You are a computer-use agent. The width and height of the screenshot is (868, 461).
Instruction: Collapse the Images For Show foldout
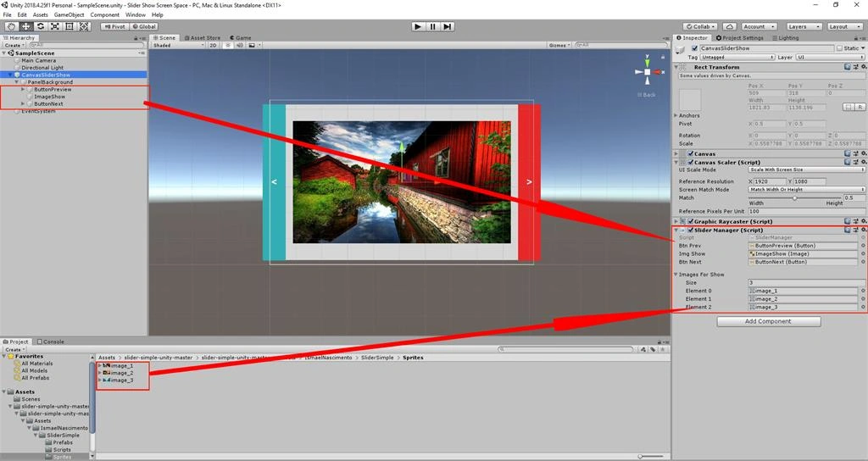[676, 275]
